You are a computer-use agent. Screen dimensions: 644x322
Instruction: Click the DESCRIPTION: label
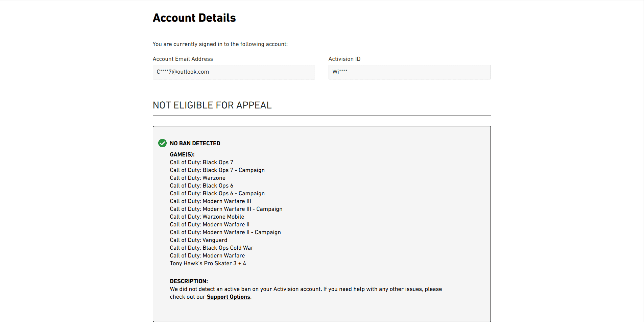click(x=189, y=281)
